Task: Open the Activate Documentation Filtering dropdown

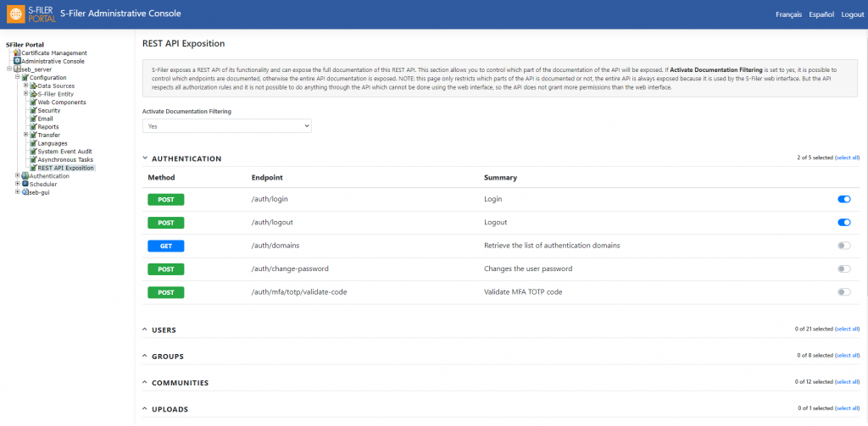Action: pos(227,126)
